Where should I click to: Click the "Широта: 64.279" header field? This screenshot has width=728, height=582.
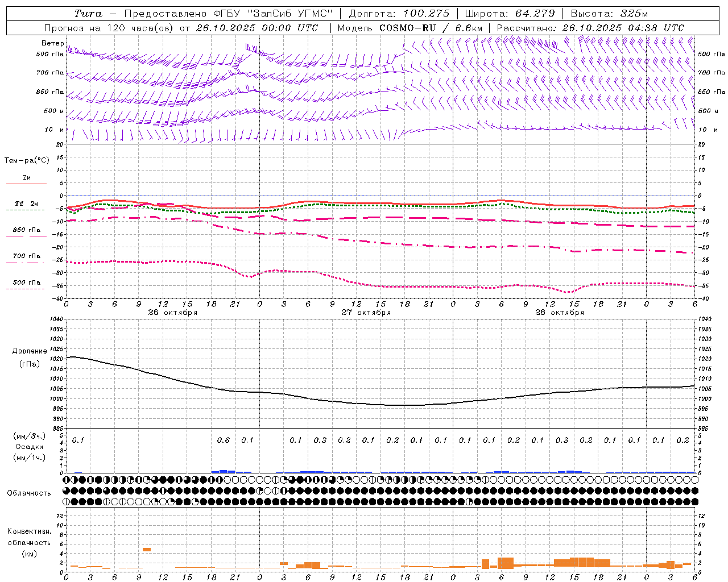click(510, 14)
